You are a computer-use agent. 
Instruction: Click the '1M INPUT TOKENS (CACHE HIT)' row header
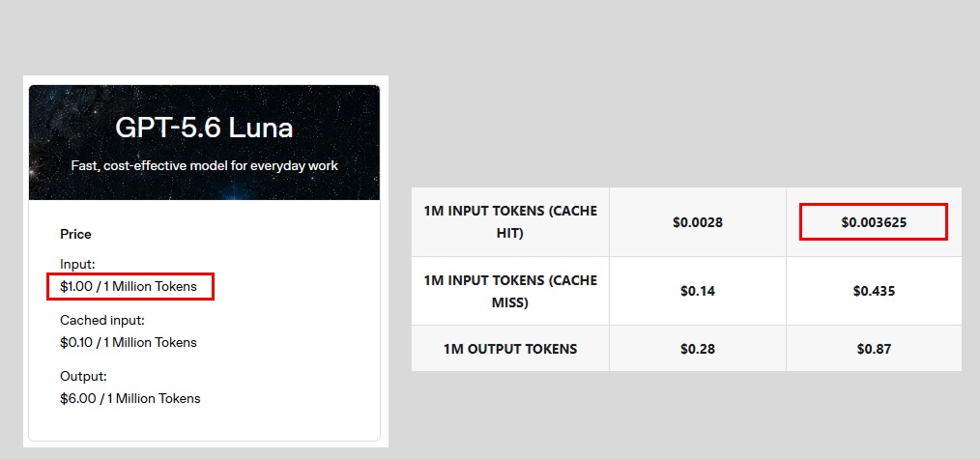pos(510,221)
